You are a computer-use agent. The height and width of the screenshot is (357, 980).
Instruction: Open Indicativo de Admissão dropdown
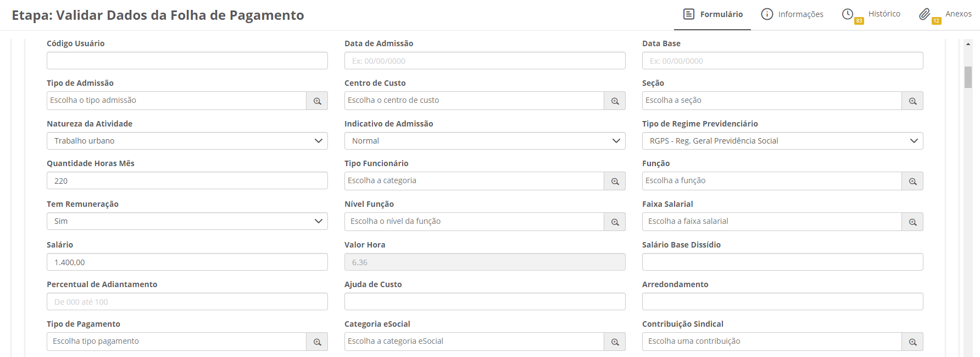pos(485,141)
